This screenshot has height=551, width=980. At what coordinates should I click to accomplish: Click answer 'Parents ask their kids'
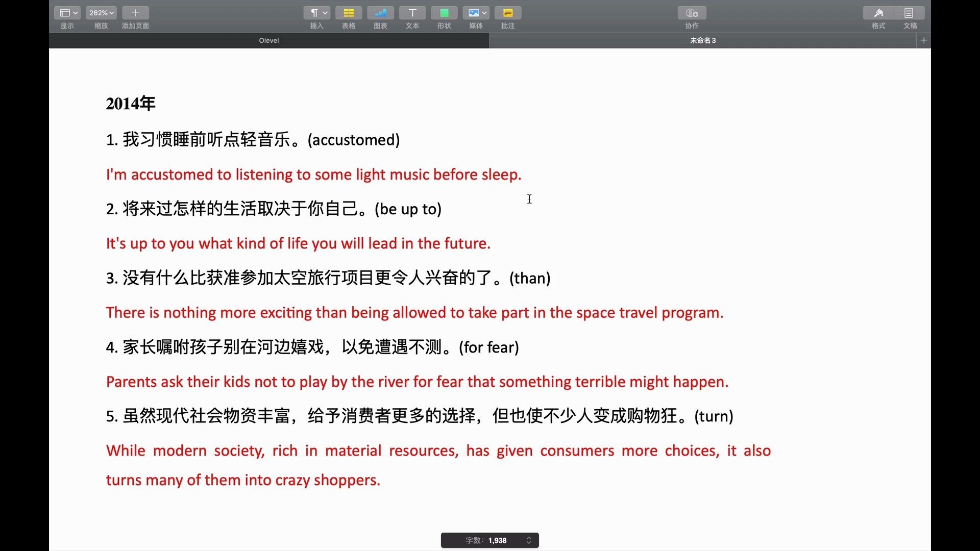[x=417, y=382]
